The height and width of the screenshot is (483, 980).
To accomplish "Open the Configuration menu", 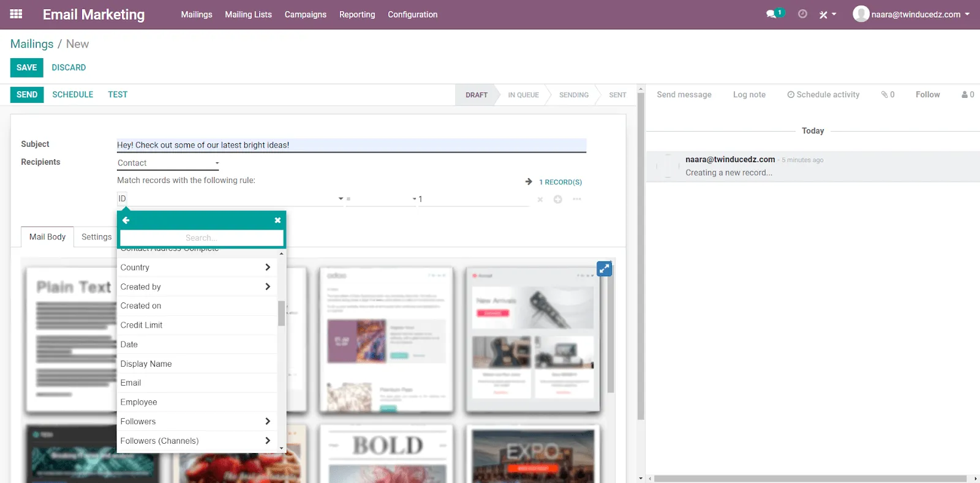I will pyautogui.click(x=413, y=15).
